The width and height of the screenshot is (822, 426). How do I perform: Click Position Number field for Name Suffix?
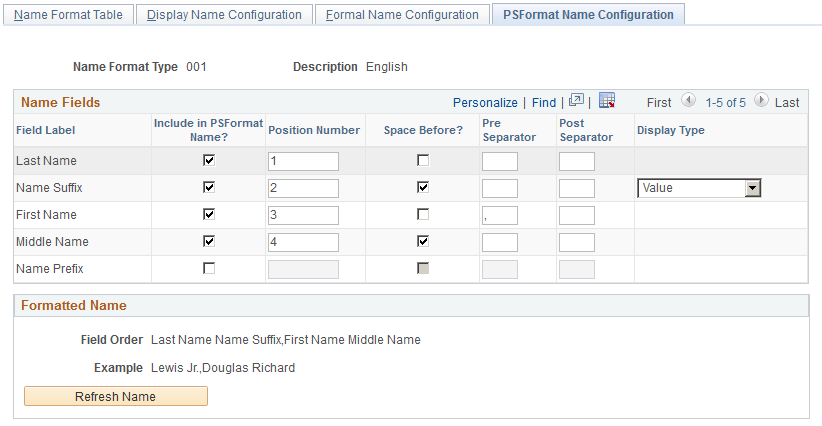[x=304, y=188]
